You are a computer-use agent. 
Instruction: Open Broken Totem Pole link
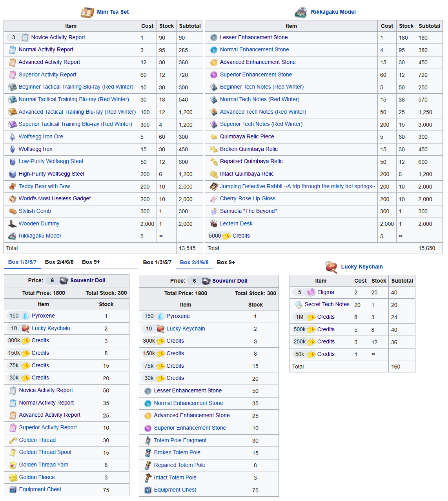pos(177,453)
